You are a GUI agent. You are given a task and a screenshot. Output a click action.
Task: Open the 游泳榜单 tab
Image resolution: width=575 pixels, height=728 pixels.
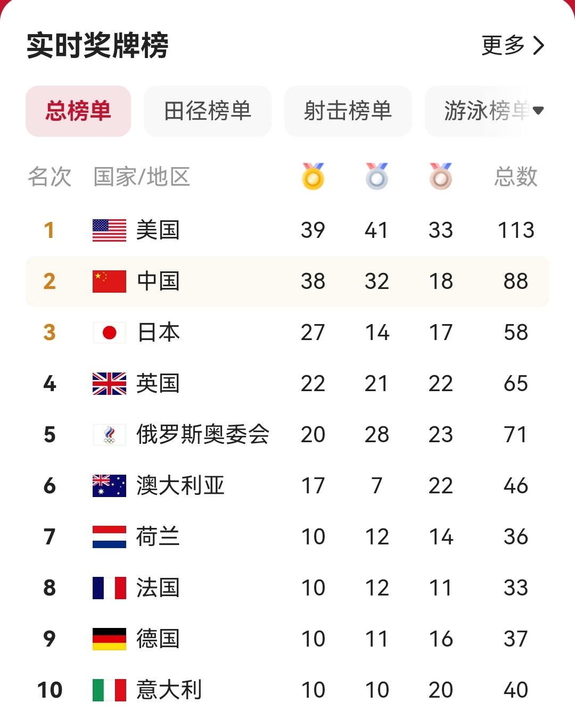(x=487, y=111)
